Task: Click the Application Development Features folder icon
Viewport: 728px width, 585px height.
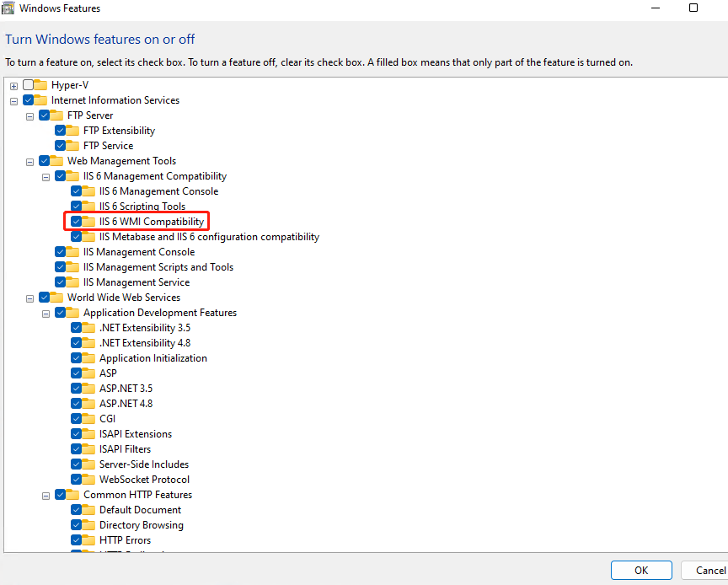Action: 72,313
